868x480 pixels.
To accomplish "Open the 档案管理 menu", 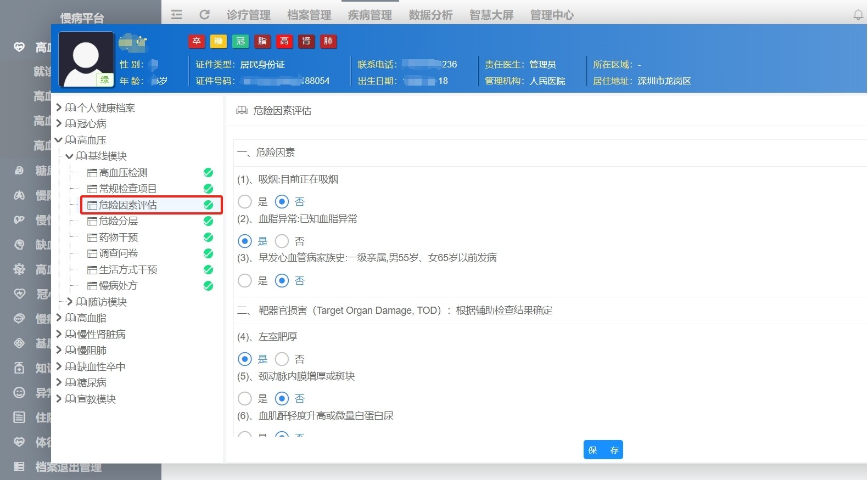I will [x=309, y=15].
